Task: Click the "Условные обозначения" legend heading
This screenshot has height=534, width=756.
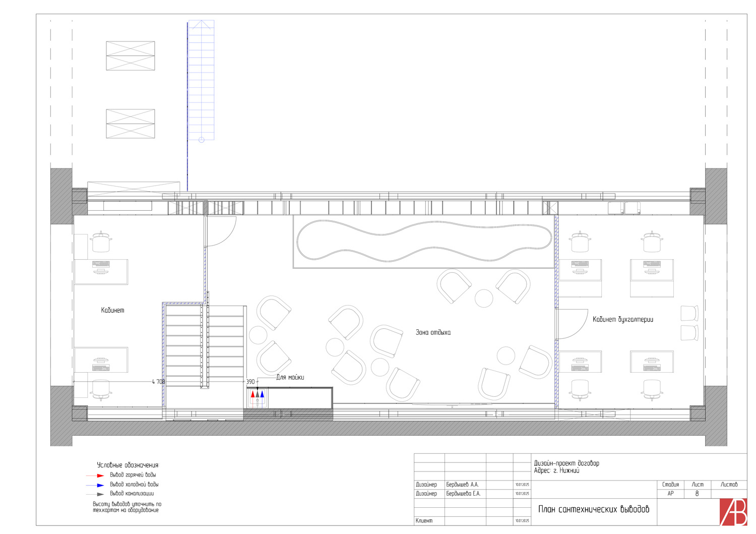Action: pyautogui.click(x=128, y=465)
